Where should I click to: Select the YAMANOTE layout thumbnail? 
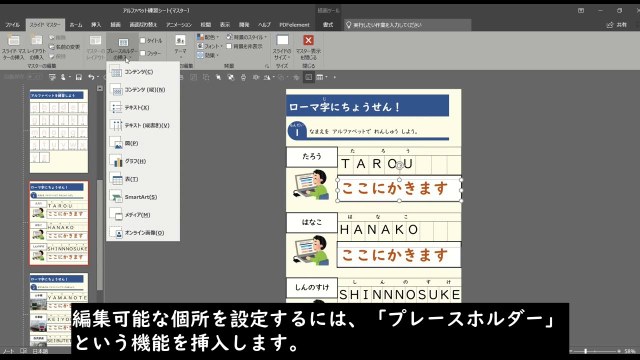(59, 309)
